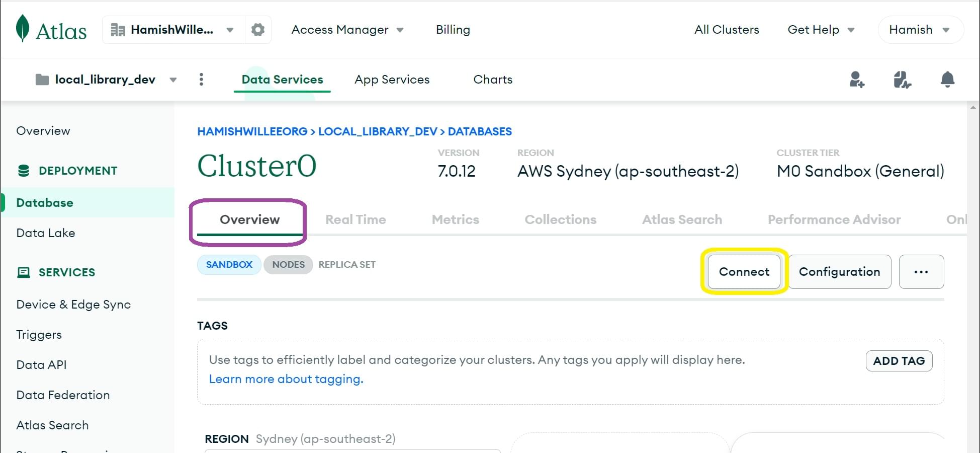Open cluster options via ellipsis button
The height and width of the screenshot is (453, 980).
[921, 272]
